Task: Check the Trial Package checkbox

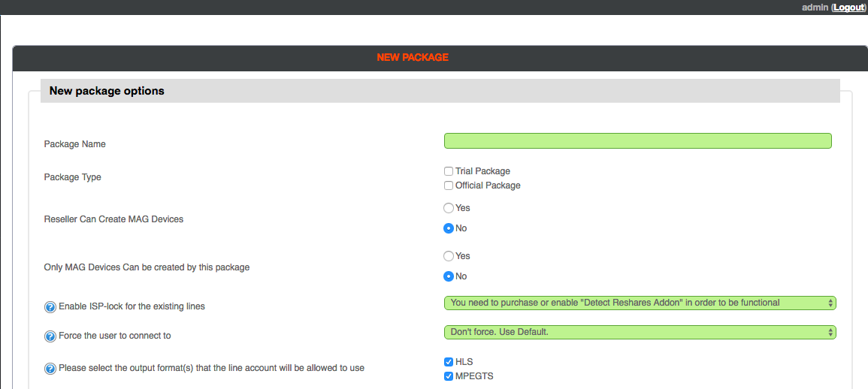Action: [x=449, y=171]
